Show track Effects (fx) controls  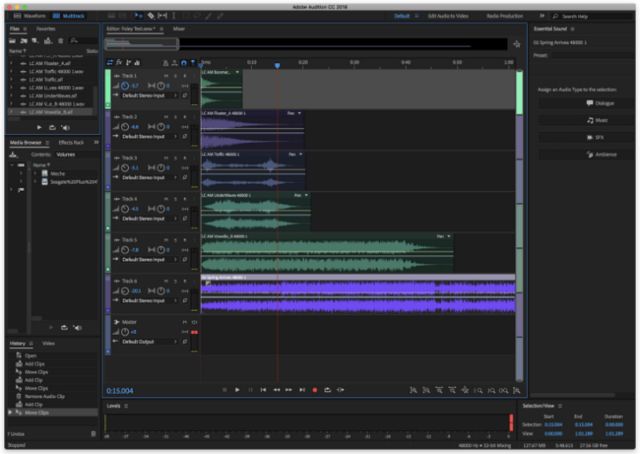119,62
